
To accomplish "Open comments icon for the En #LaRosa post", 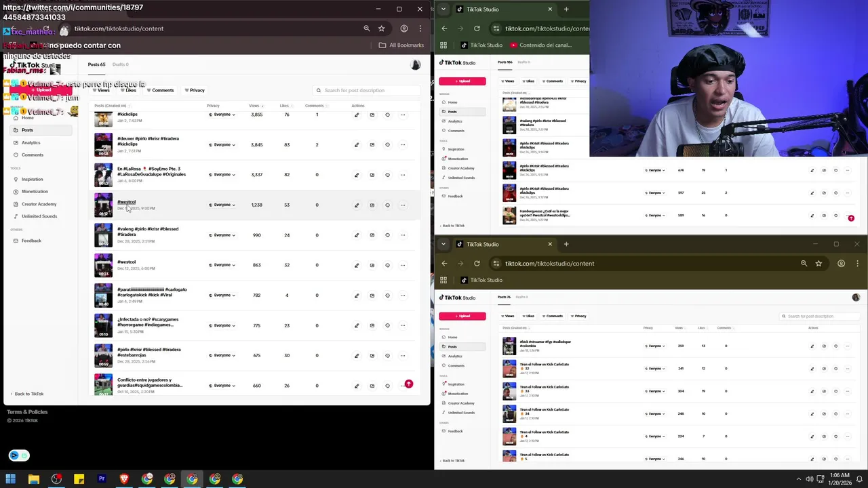I will click(x=387, y=175).
